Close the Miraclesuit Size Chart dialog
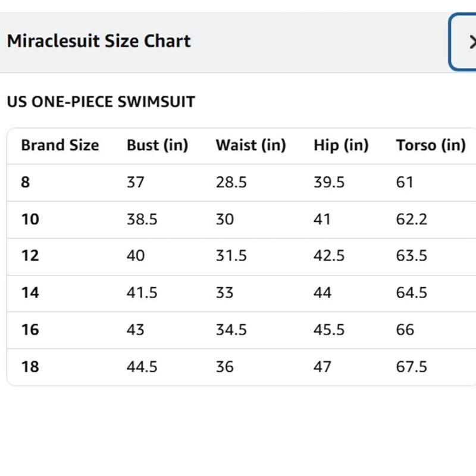Screen dimensions: 476x476 (463, 42)
